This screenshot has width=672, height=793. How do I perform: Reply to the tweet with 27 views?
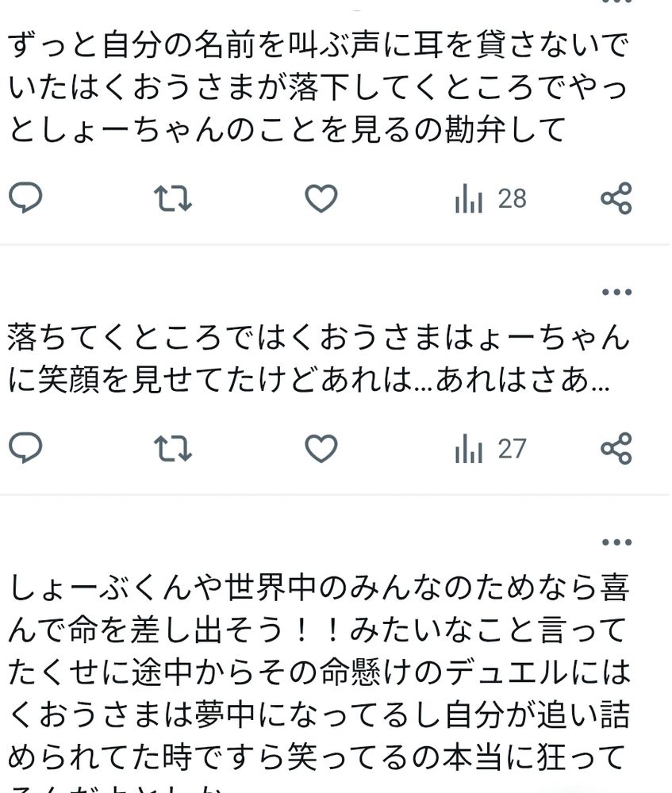pyautogui.click(x=25, y=448)
